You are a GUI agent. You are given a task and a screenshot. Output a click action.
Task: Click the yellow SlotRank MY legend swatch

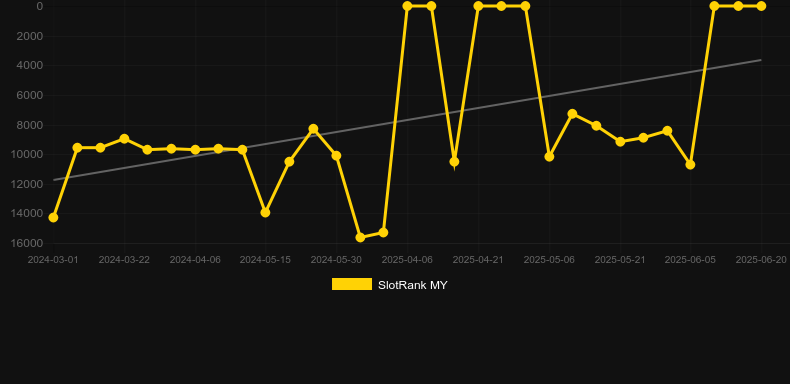(x=352, y=284)
